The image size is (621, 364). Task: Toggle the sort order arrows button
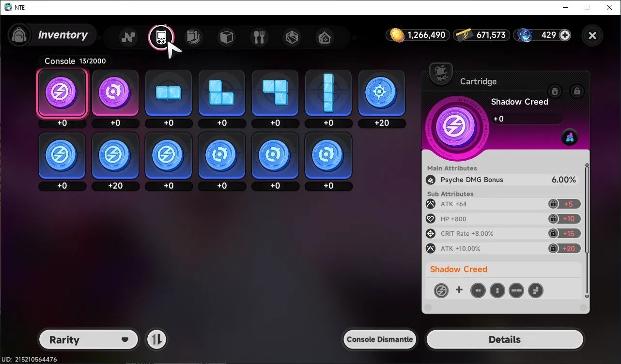pyautogui.click(x=156, y=339)
